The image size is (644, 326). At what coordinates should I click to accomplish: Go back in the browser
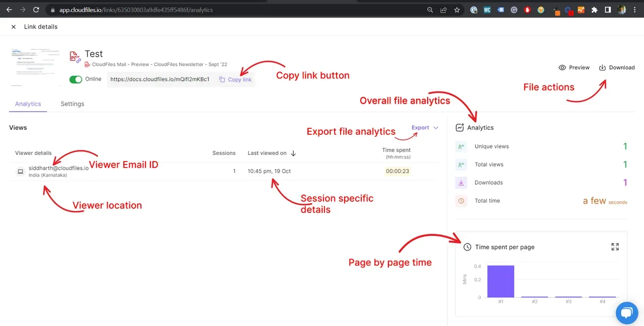[x=9, y=10]
